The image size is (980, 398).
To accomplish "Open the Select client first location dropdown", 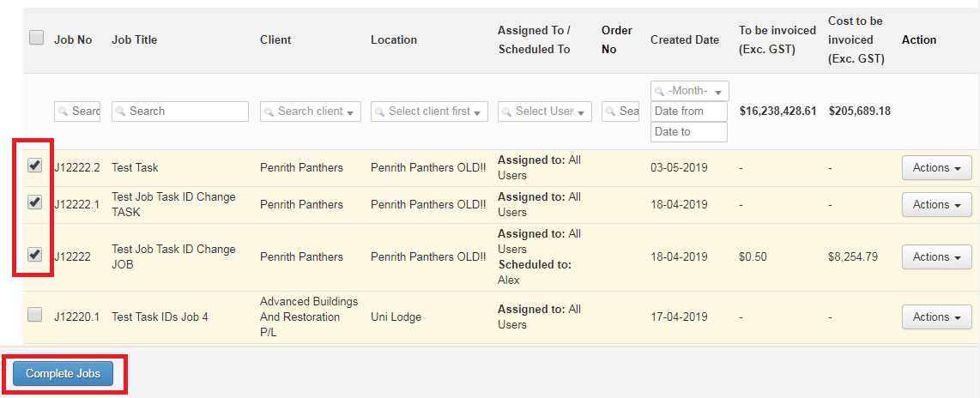I will [x=429, y=112].
